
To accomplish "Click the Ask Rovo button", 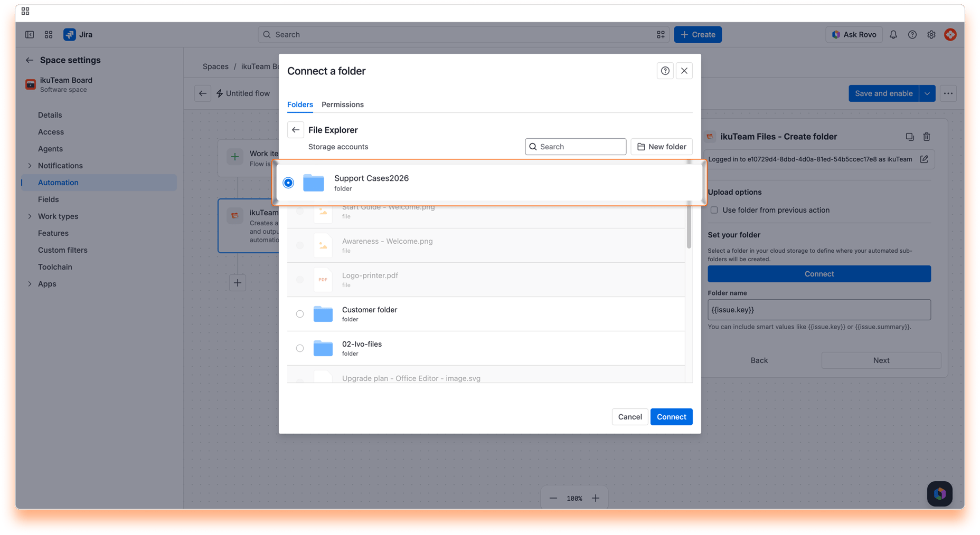I will coord(854,35).
